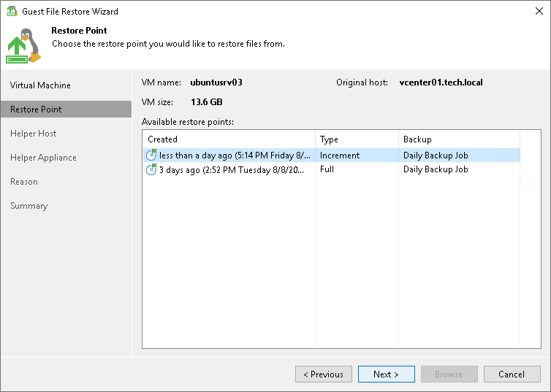
Task: Select the Restore Point wizard step
Action: pyautogui.click(x=66, y=109)
